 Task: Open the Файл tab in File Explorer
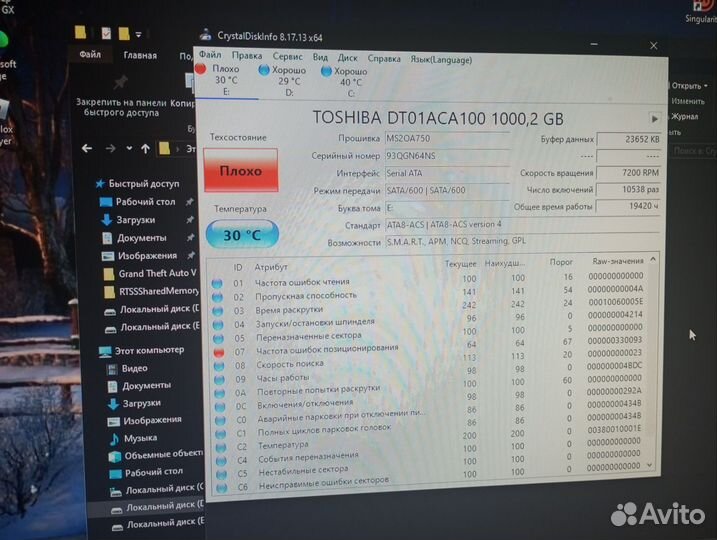90,54
